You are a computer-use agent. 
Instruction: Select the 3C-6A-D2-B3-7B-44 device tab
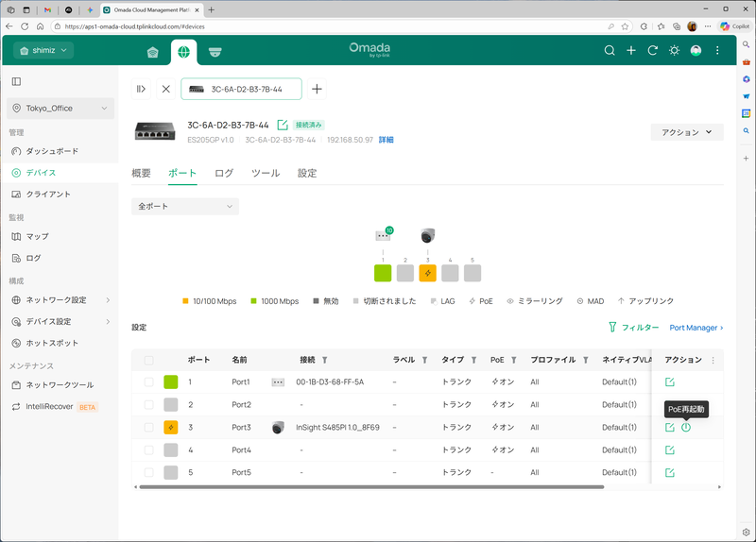coord(242,89)
